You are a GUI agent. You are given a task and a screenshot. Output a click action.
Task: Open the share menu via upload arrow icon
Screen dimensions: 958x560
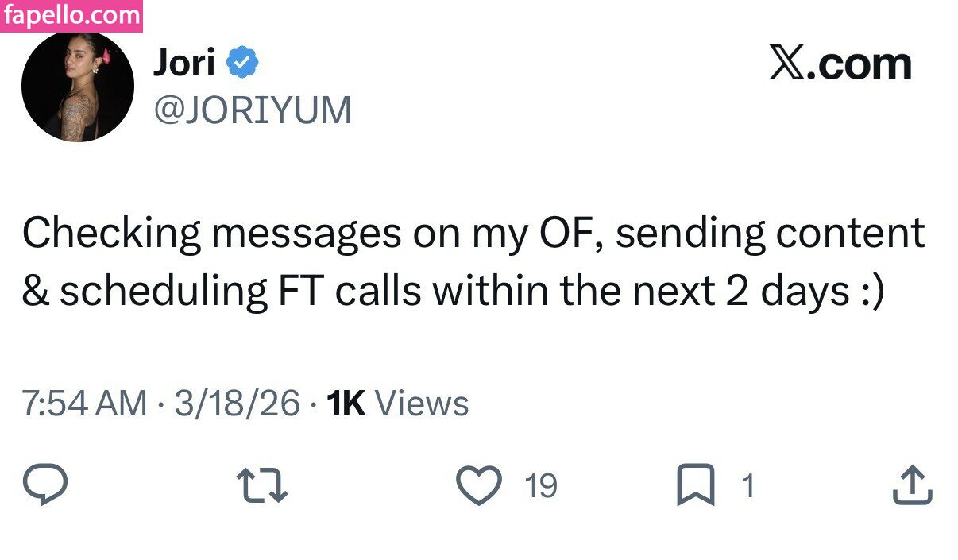(x=911, y=485)
